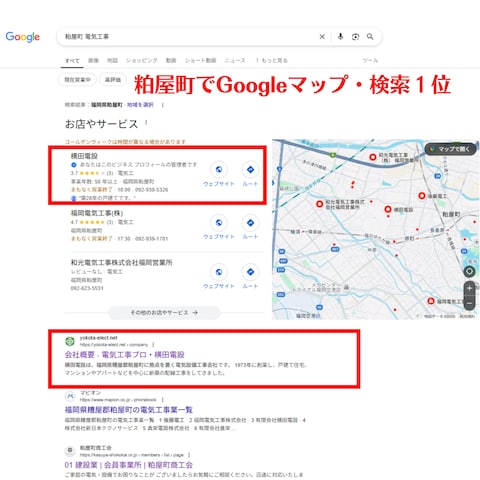Click the Google logo
The image size is (480, 480).
23,37
